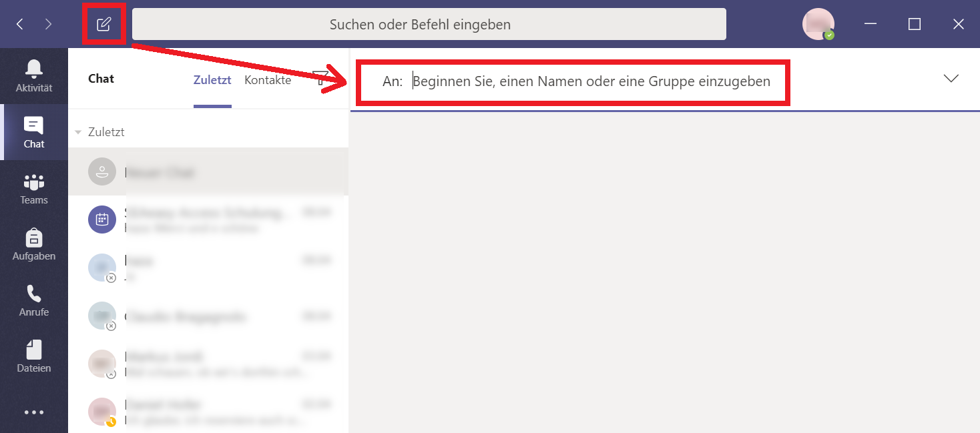The height and width of the screenshot is (433, 980).
Task: Click the search or command box
Action: [x=429, y=25]
